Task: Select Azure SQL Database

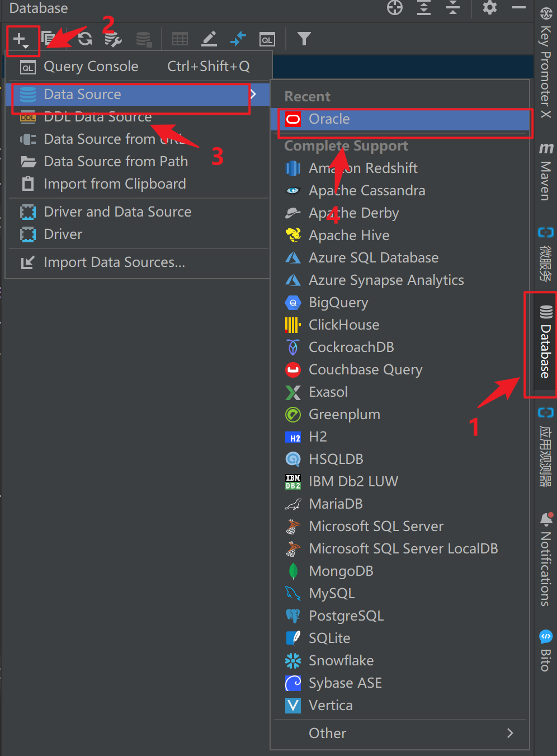Action: [x=400, y=258]
